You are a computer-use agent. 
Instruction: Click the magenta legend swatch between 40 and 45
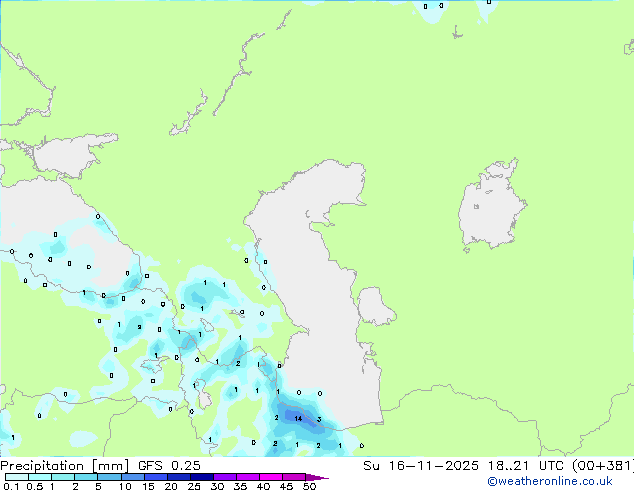pos(271,477)
